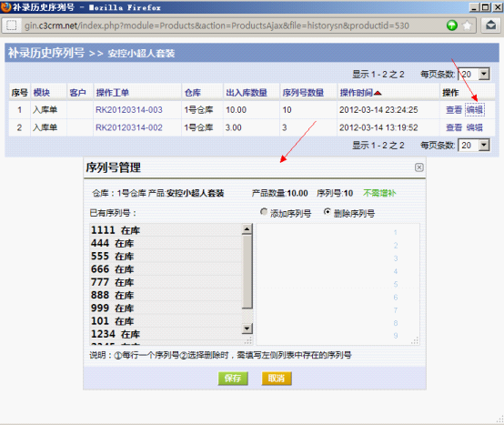Click the toolbar icon right of address bar
The height and width of the screenshot is (425, 504).
click(490, 25)
